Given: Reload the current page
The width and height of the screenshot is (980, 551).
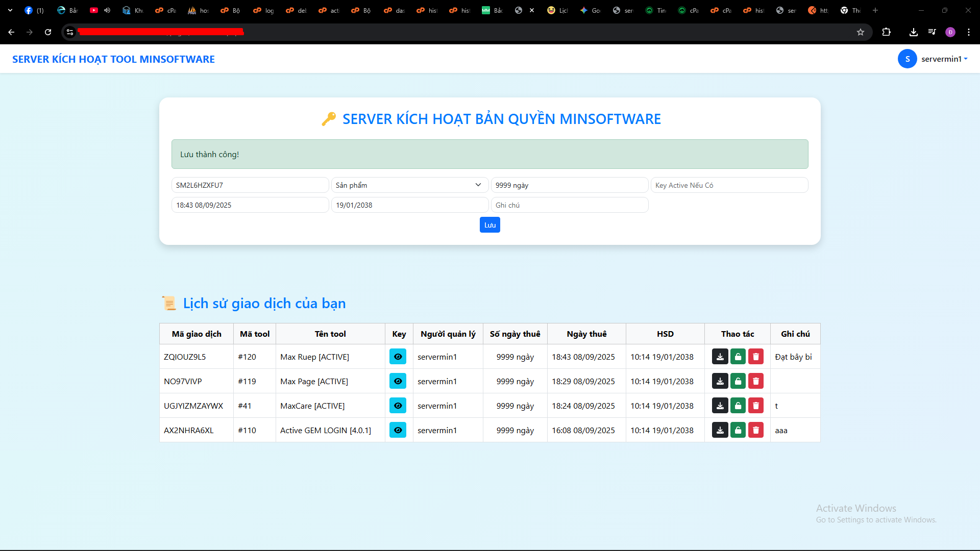Looking at the screenshot, I should 48,32.
